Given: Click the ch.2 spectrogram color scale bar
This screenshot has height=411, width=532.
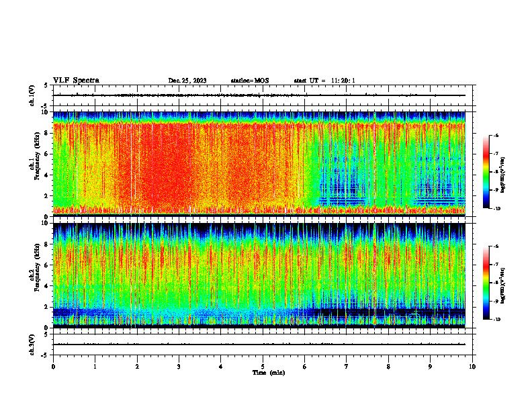Looking at the screenshot, I should click(486, 283).
